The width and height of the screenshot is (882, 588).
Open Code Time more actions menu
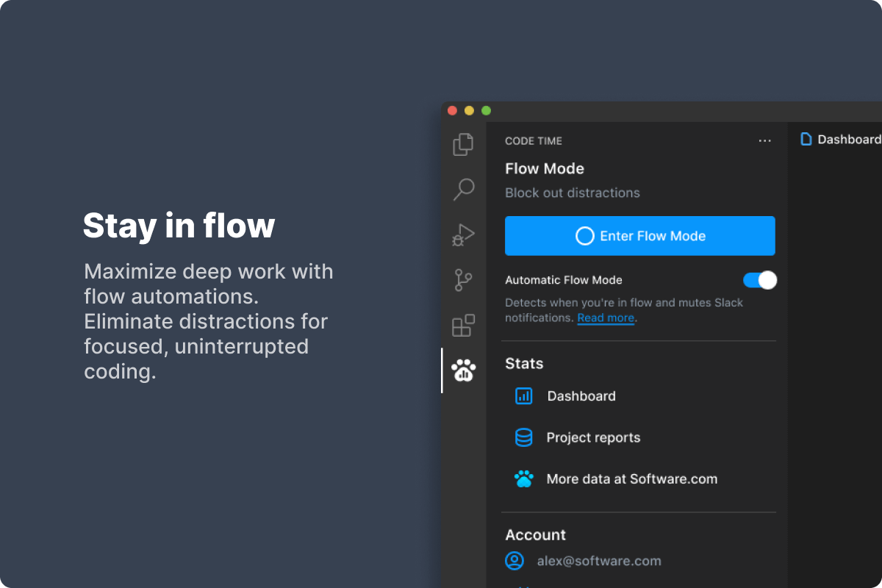click(764, 141)
